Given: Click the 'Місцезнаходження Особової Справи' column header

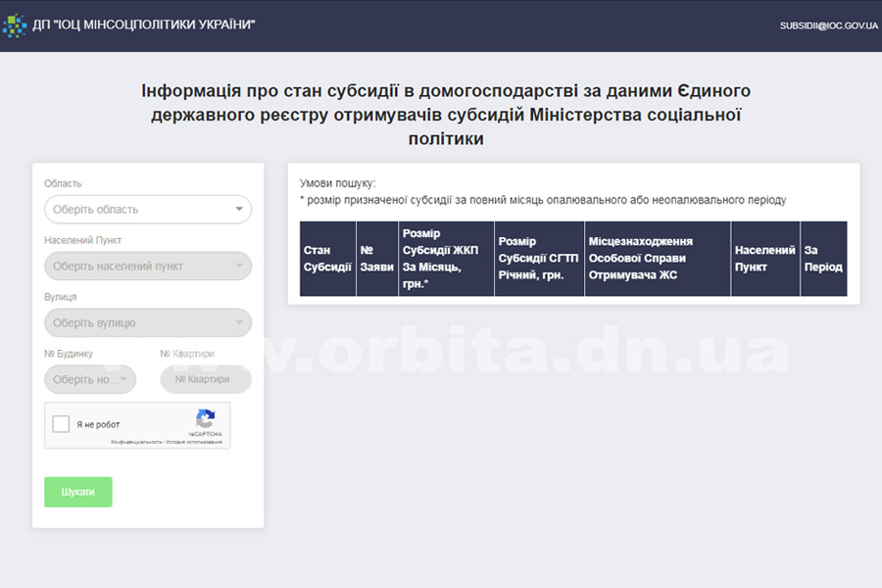Looking at the screenshot, I should (658, 259).
